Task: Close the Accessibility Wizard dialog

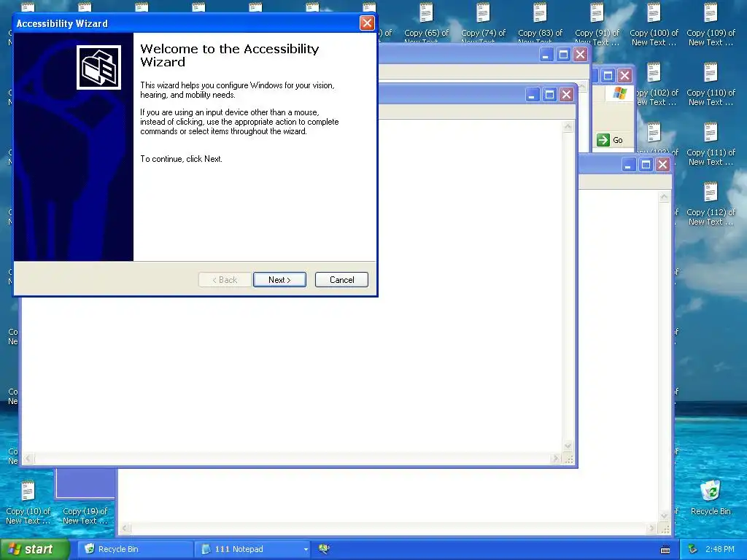Action: pos(367,23)
